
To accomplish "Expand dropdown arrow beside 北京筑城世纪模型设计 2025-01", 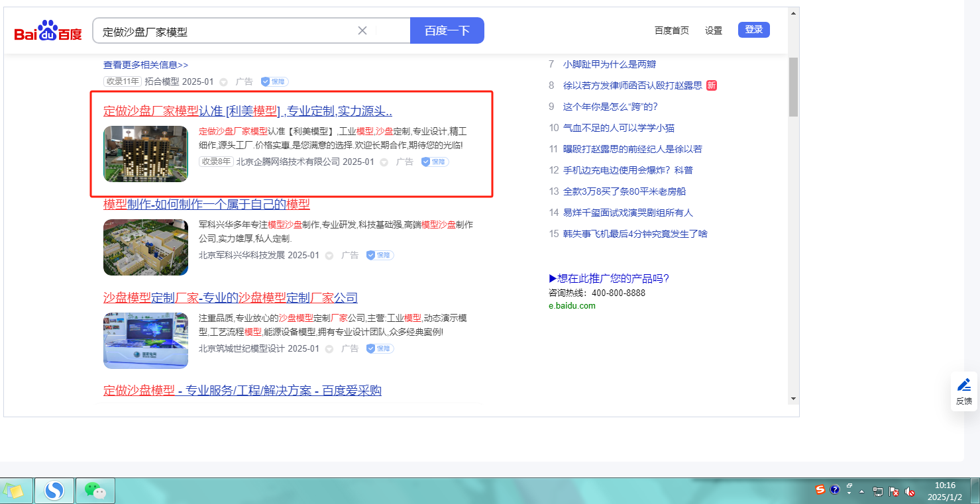I will (x=329, y=349).
